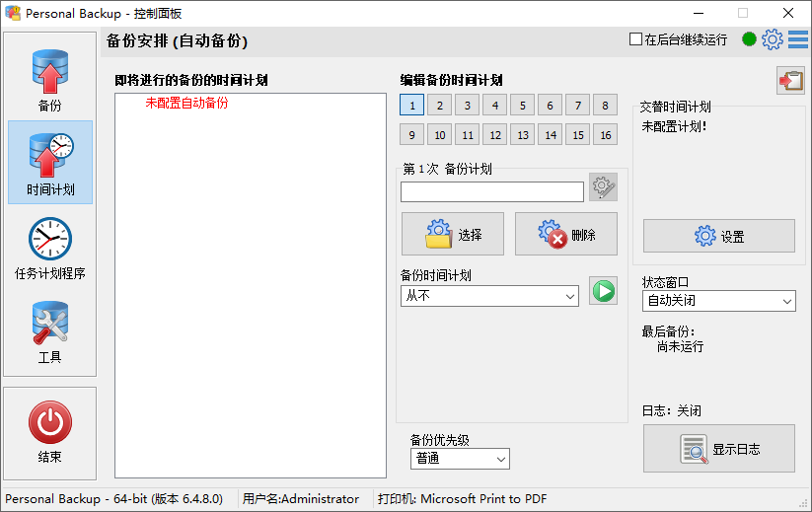The image size is (812, 512).
Task: Click the 删除 delete task button
Action: point(566,234)
